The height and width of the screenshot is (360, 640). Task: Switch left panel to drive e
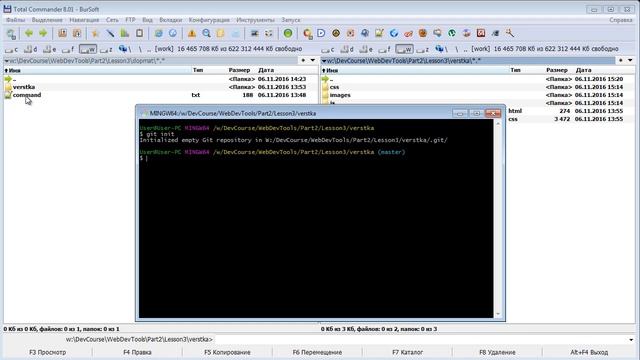[49, 49]
